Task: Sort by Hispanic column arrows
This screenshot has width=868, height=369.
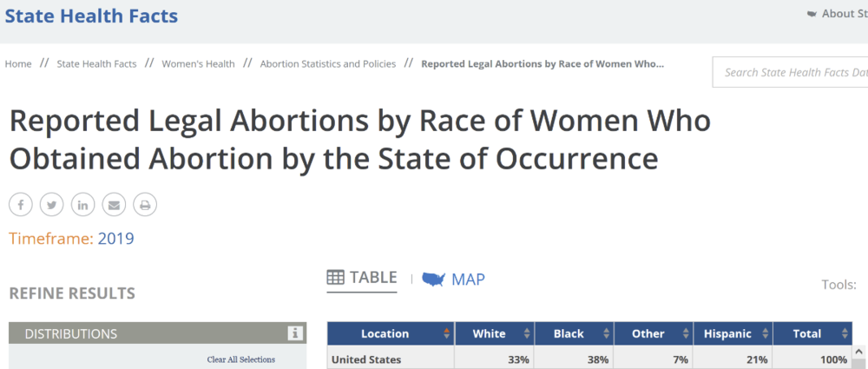Action: click(765, 334)
